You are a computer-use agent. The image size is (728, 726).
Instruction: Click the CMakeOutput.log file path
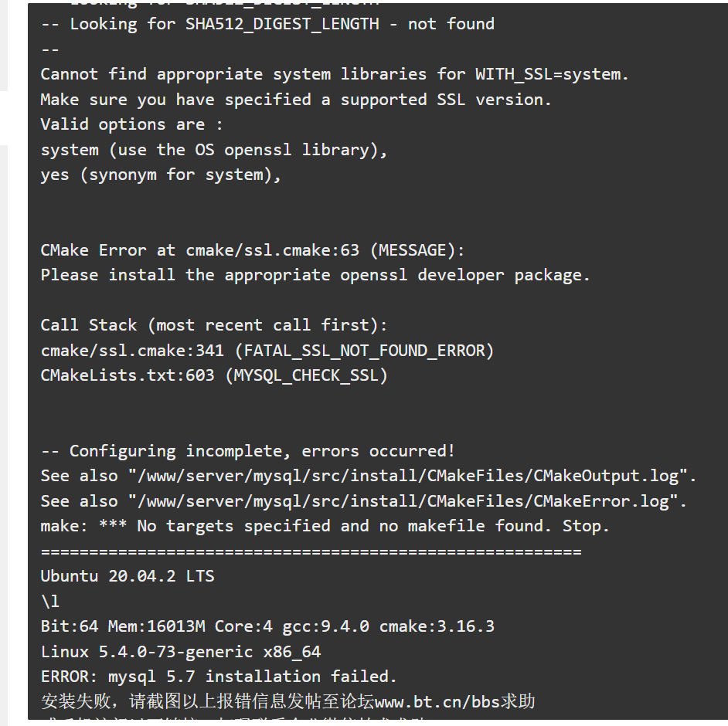(x=411, y=476)
